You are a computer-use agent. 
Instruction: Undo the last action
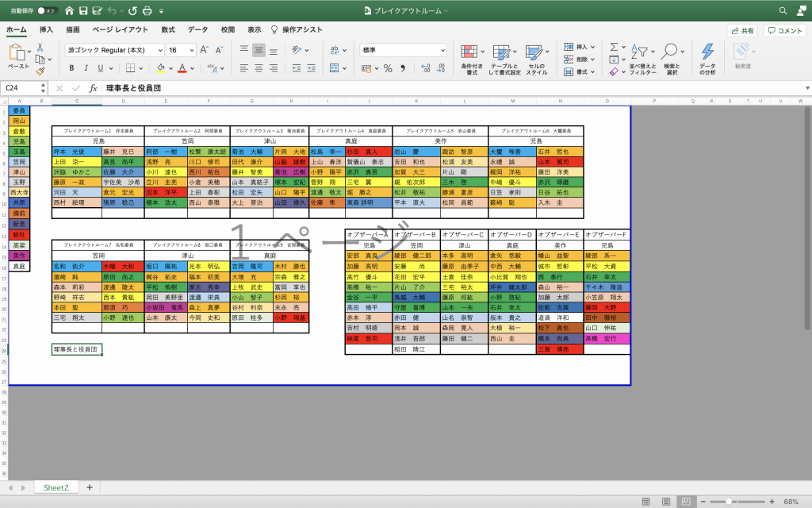coord(113,10)
